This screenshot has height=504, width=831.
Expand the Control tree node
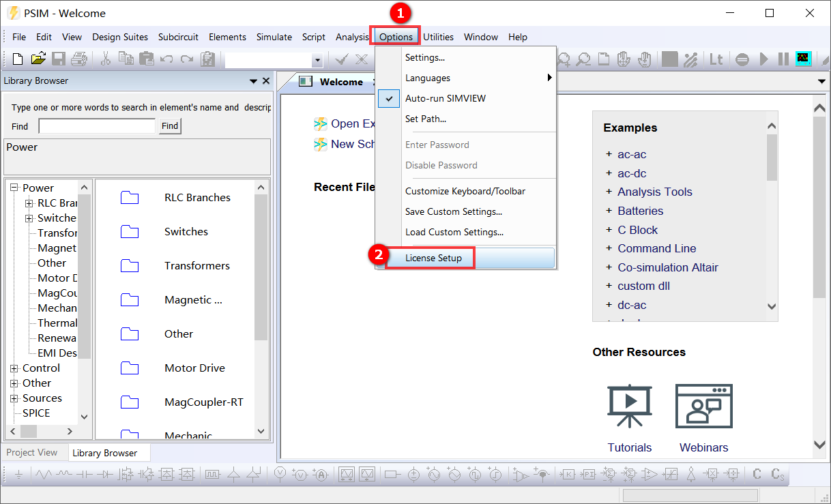point(14,368)
